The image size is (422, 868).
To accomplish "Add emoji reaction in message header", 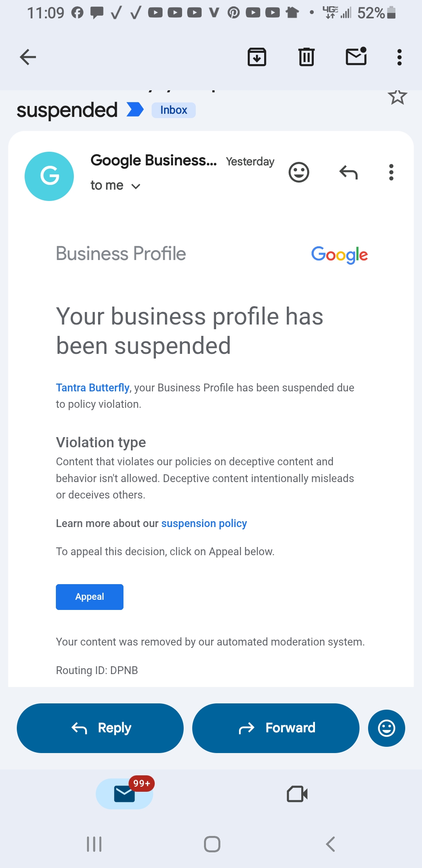I will click(299, 172).
